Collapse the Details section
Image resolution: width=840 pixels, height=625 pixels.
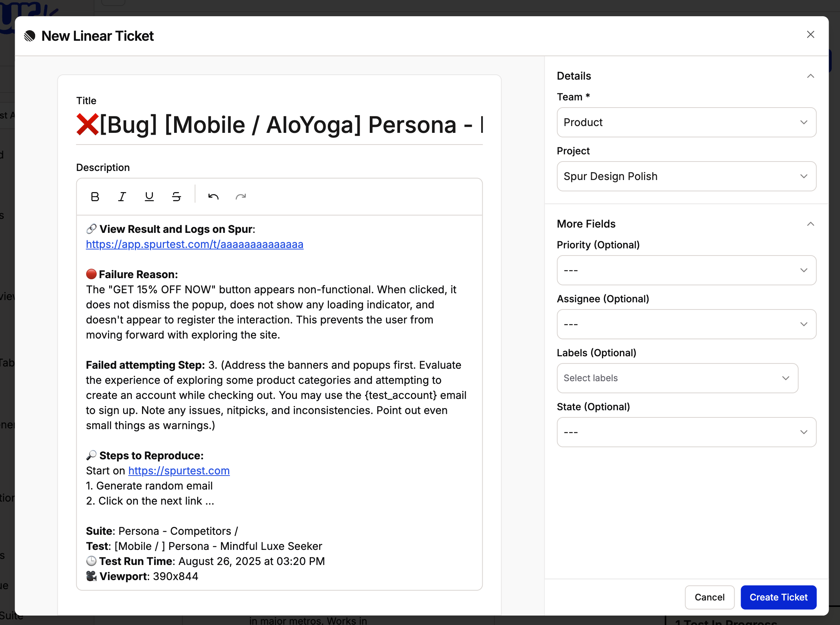(x=810, y=76)
